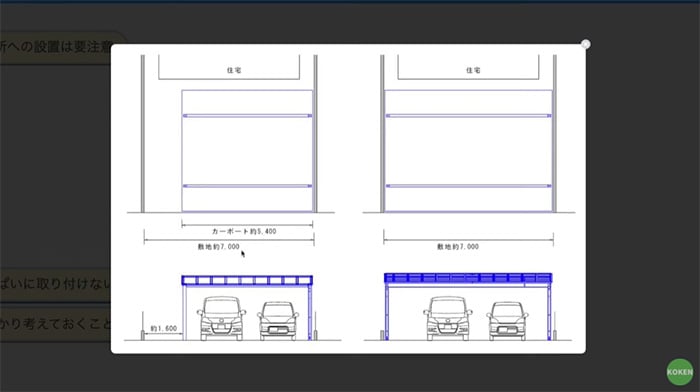
Task: Click the 'カーポート約5,400' dimension label
Action: [244, 231]
